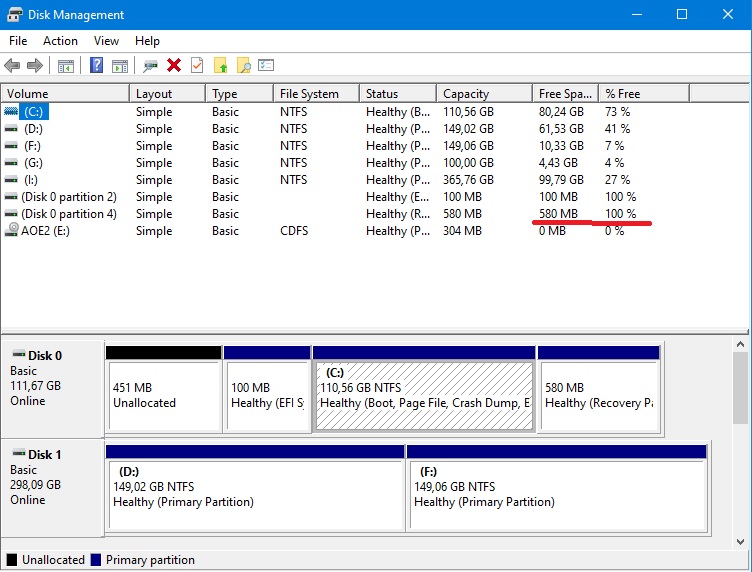Click the Forward arrow toolbar icon
The width and height of the screenshot is (752, 572).
[x=34, y=66]
